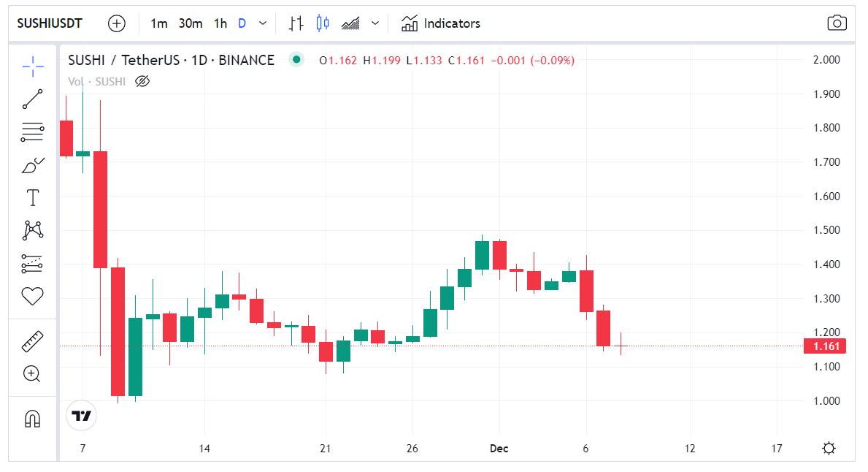Select the Bars chart style
This screenshot has width=868, height=472.
click(296, 23)
